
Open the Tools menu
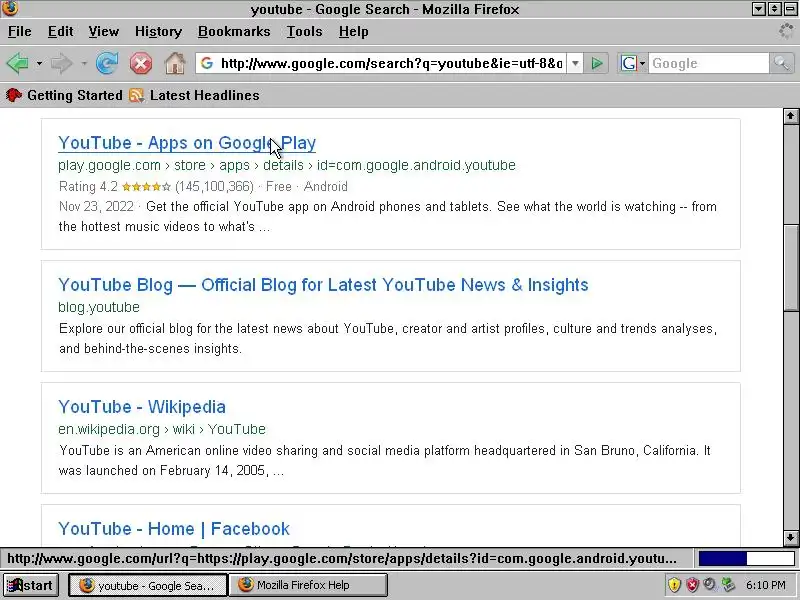pyautogui.click(x=304, y=32)
